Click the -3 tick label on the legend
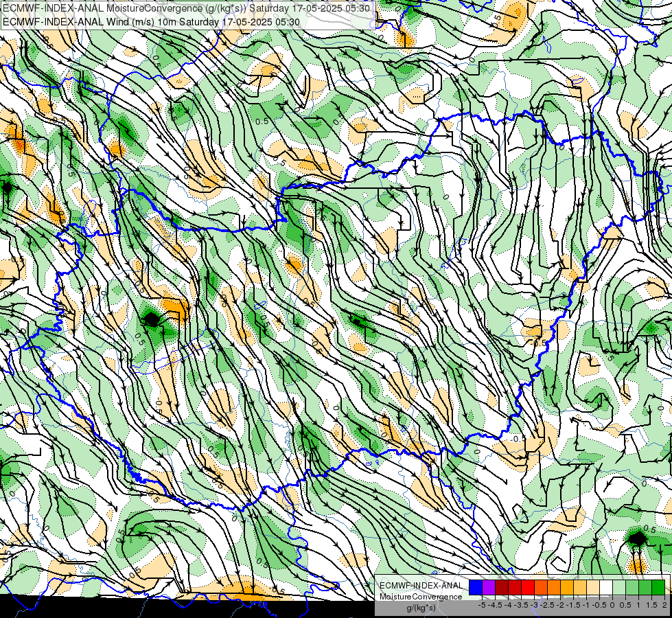 [535, 605]
